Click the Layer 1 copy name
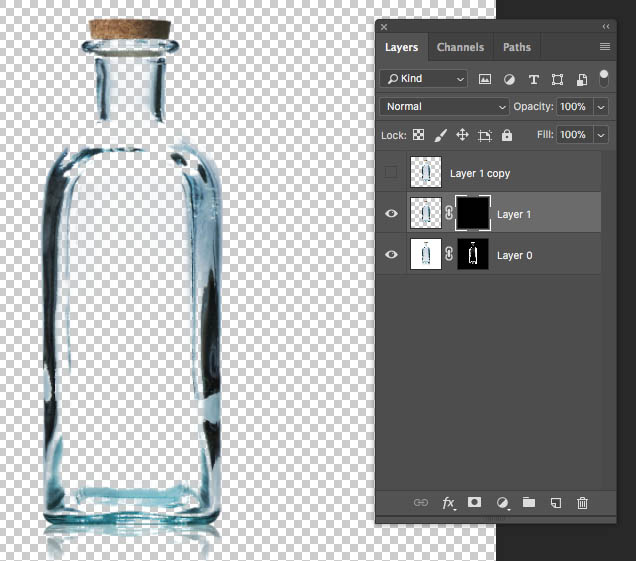The image size is (636, 561). 480,174
